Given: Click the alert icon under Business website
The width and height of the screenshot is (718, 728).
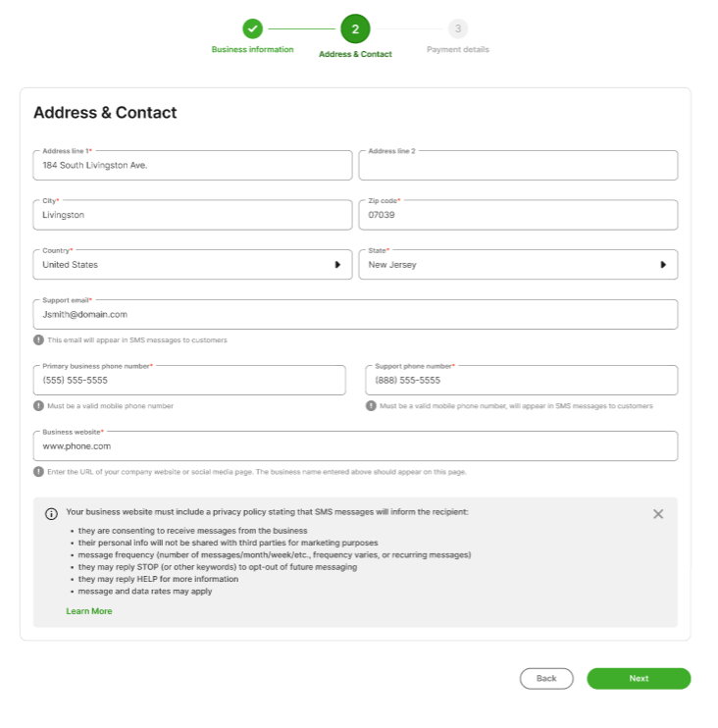Looking at the screenshot, I should pyautogui.click(x=38, y=472).
